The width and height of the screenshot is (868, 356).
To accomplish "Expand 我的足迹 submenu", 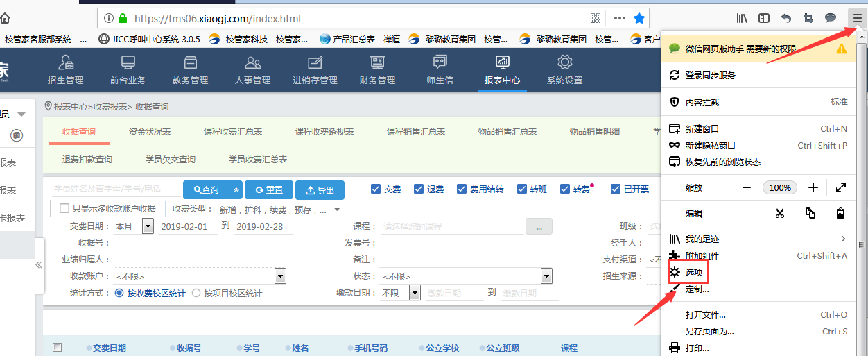I will click(x=843, y=239).
